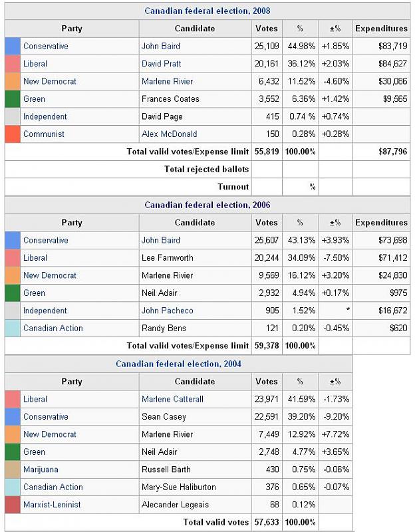
Task: Click the red Communist party color swatch
Action: coord(13,134)
